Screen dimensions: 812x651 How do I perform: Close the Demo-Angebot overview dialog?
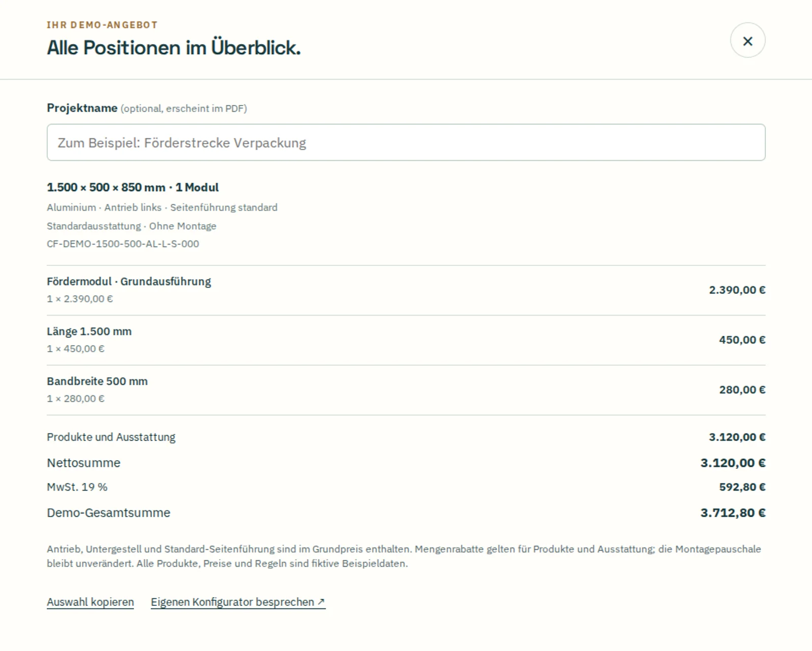[x=748, y=41]
